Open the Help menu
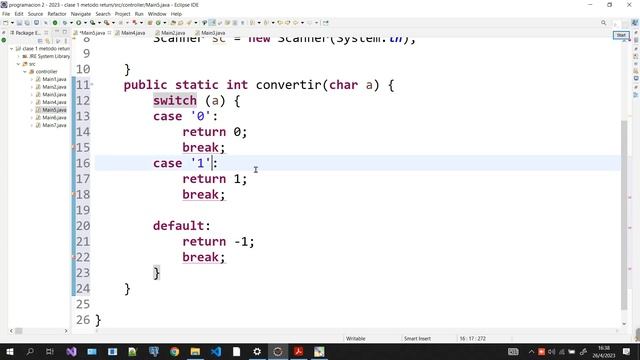 (176, 14)
